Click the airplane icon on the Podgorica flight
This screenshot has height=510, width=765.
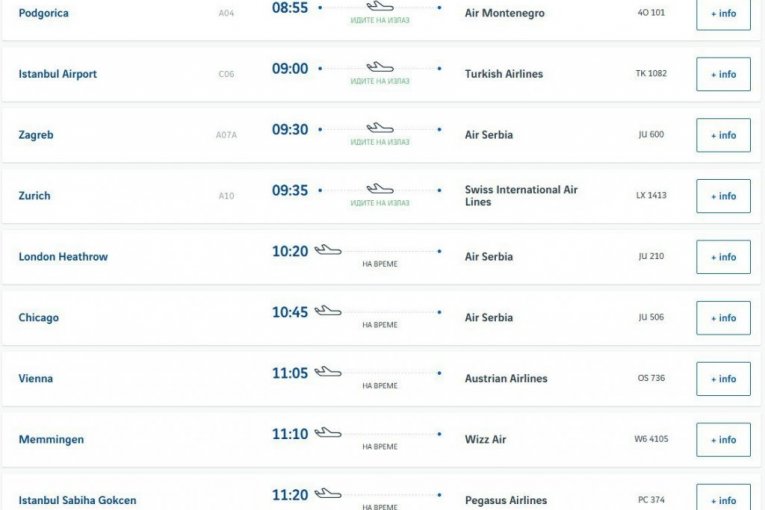click(380, 6)
